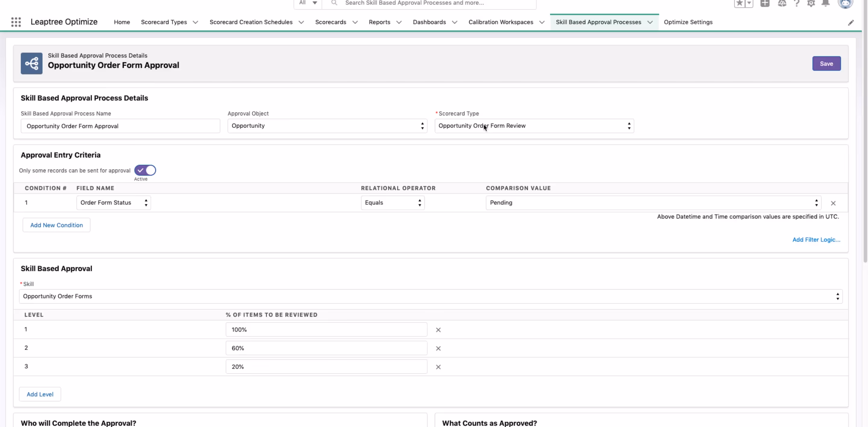
Task: Open the setup gear icon
Action: 811,3
